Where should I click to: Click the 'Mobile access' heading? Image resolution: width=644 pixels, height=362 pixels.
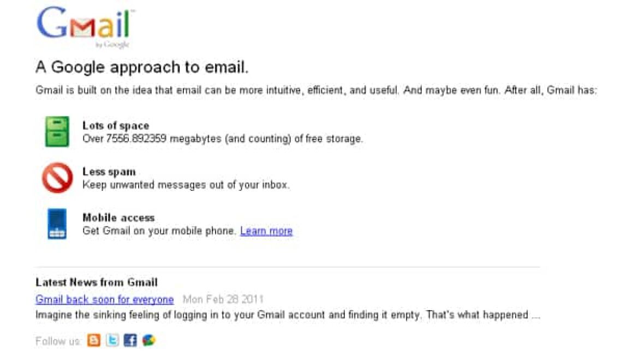point(118,218)
